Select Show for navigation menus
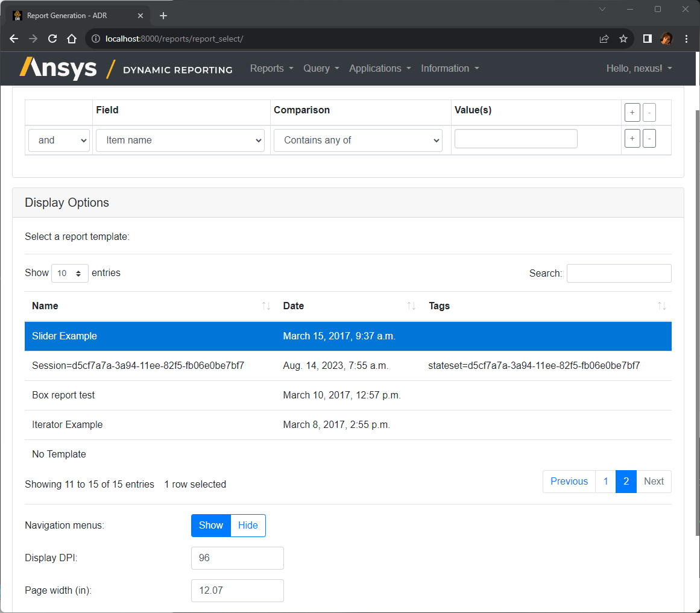This screenshot has height=613, width=700. (x=210, y=526)
